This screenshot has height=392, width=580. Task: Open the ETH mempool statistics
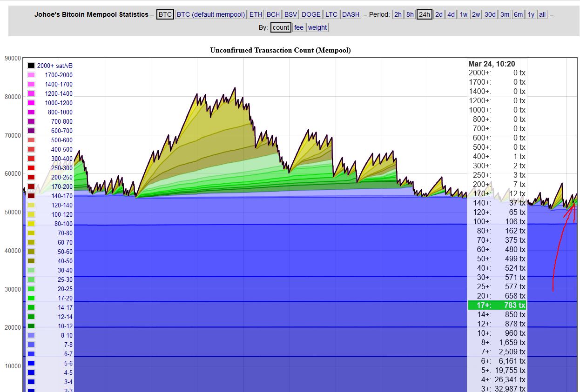coord(256,14)
